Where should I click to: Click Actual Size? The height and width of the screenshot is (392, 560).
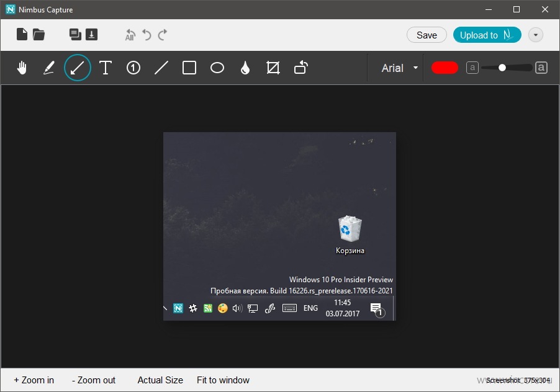click(160, 380)
